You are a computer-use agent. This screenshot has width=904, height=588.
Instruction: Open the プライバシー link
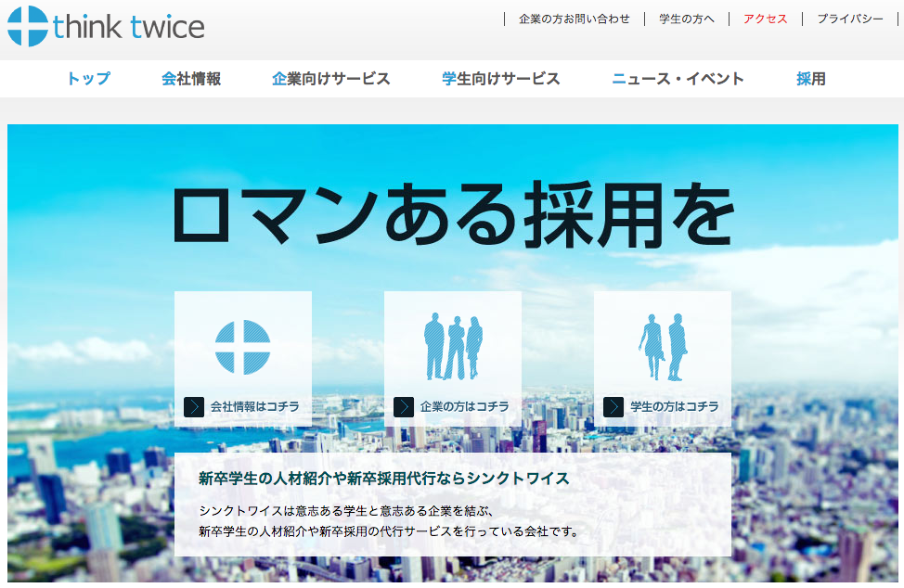[x=850, y=19]
